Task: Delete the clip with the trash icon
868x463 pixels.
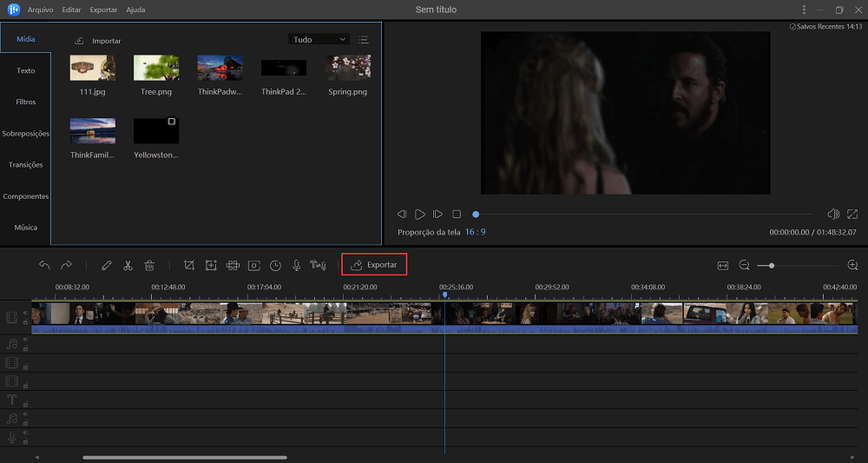Action: click(149, 265)
